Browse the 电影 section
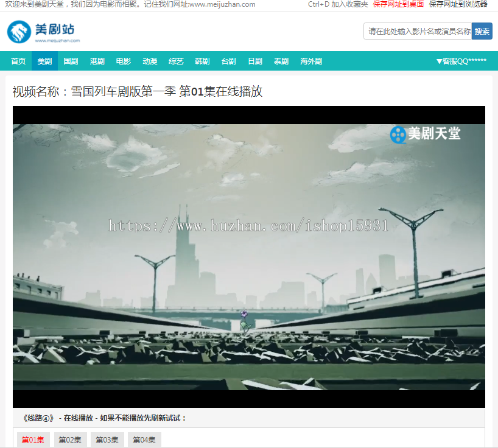This screenshot has height=448, width=498. click(x=124, y=61)
